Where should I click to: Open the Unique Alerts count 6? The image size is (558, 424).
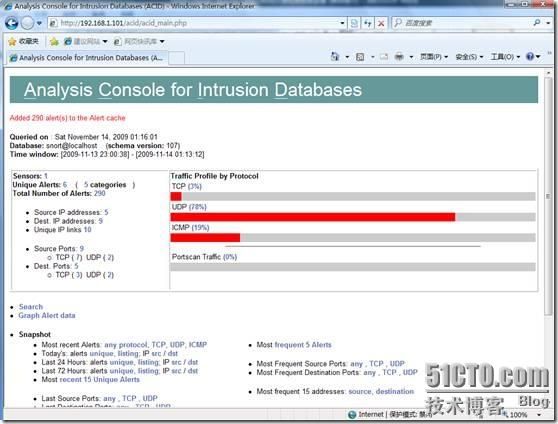65,185
